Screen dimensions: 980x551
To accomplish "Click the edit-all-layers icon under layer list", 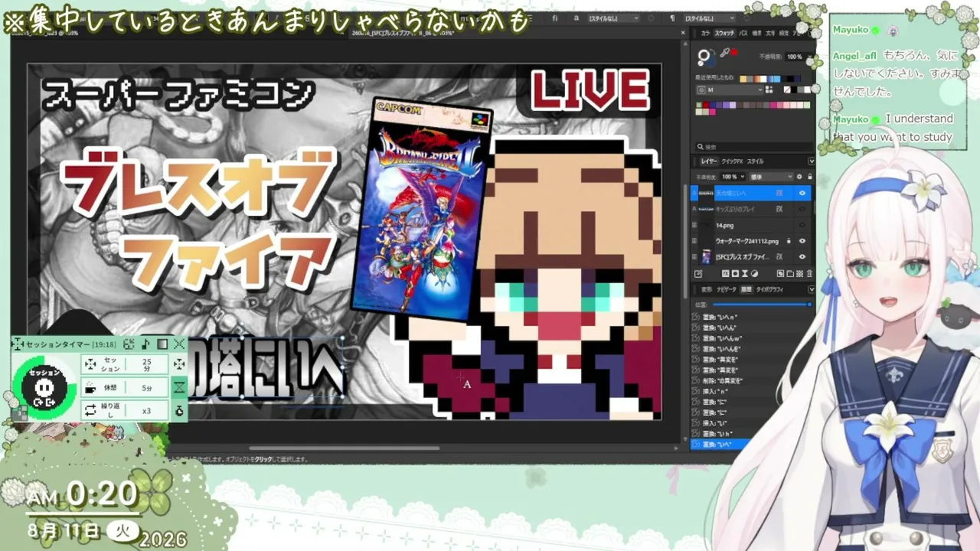I will pyautogui.click(x=697, y=273).
